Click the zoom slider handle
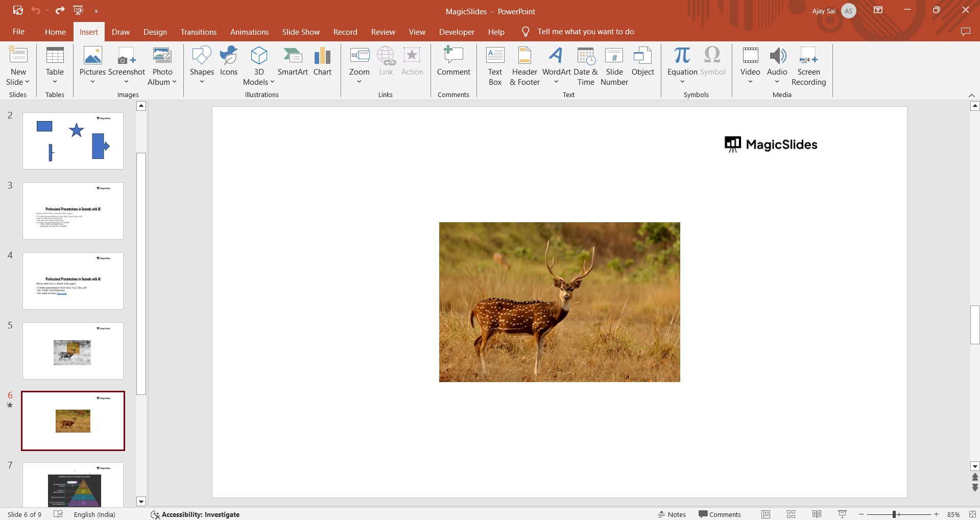980x520 pixels. click(x=894, y=514)
